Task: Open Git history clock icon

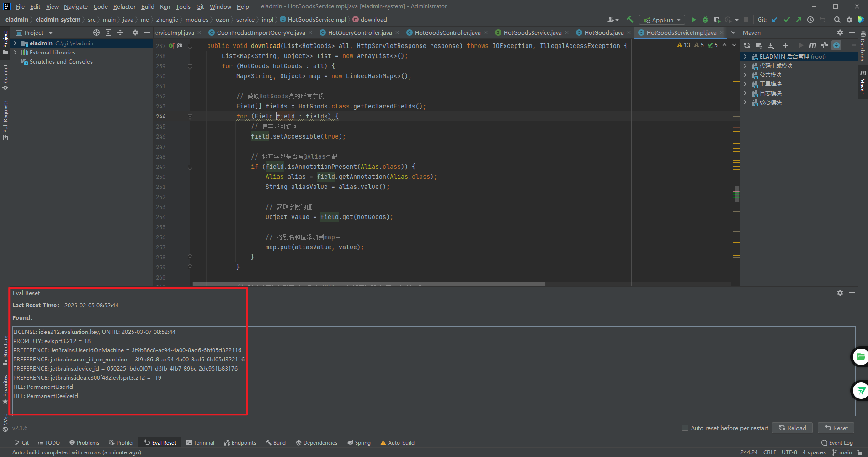Action: click(x=810, y=20)
